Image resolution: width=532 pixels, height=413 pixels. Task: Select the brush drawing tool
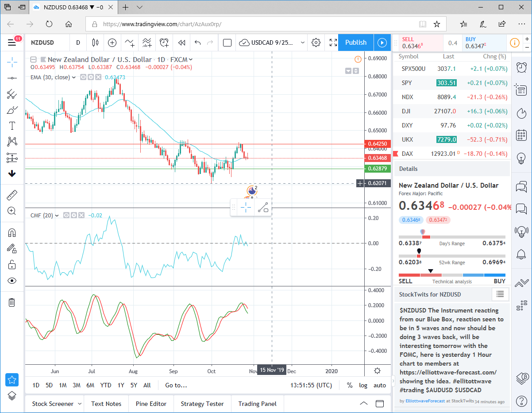[12, 110]
